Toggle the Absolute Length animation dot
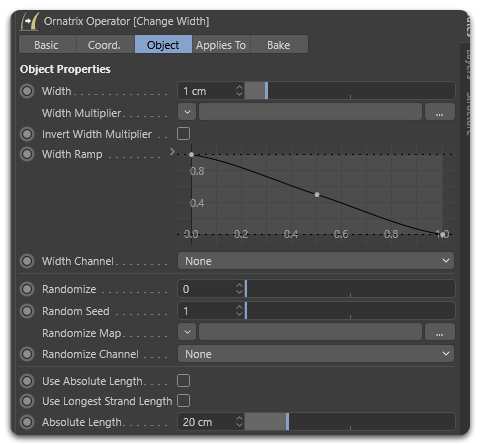Image resolution: width=480 pixels, height=445 pixels. tap(27, 422)
